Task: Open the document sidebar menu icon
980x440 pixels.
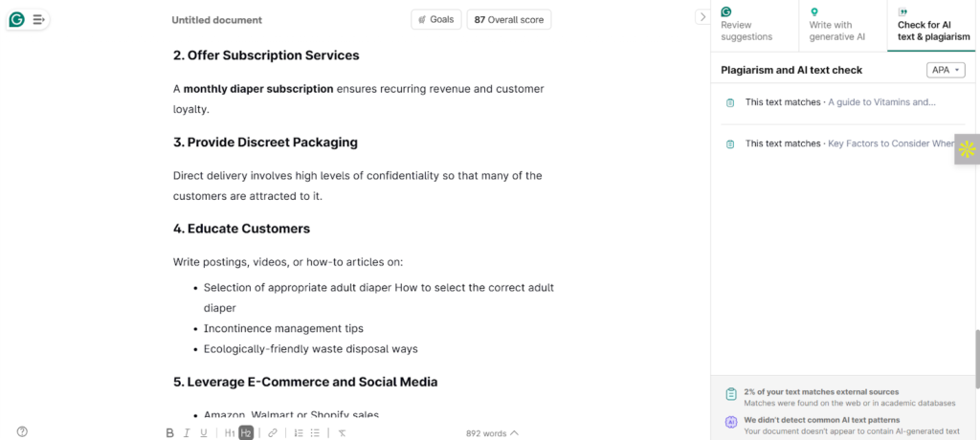Action: (38, 19)
